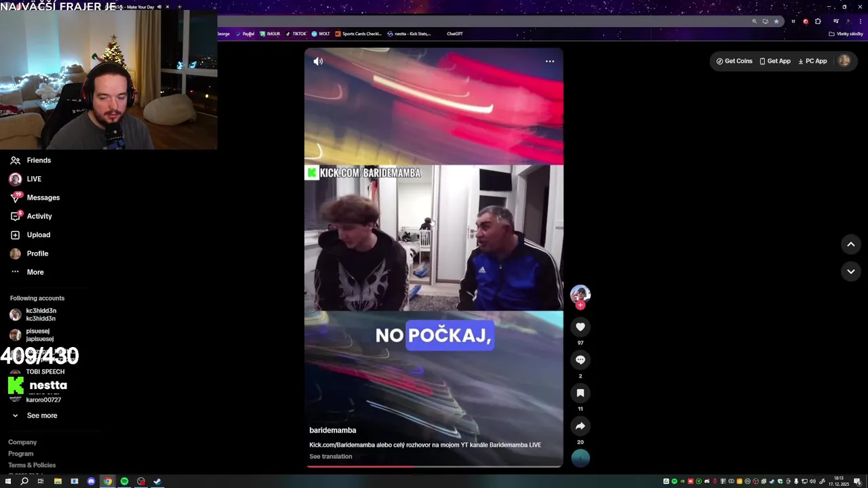Expand Program footer section
Screen dimensions: 868x488
tap(20, 453)
